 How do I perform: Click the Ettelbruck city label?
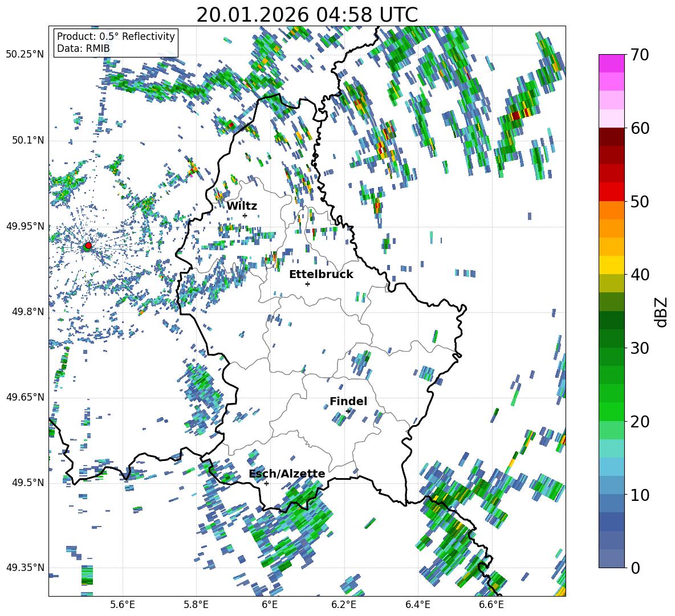click(x=321, y=275)
